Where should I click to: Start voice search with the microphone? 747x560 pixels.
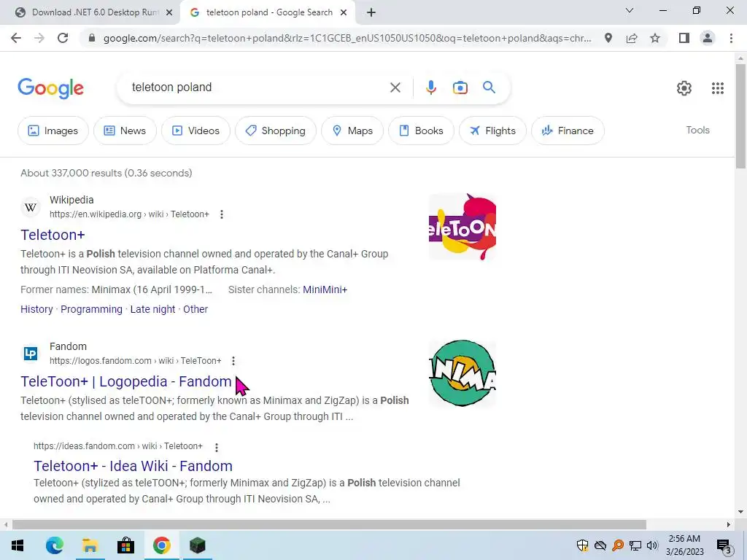click(430, 87)
